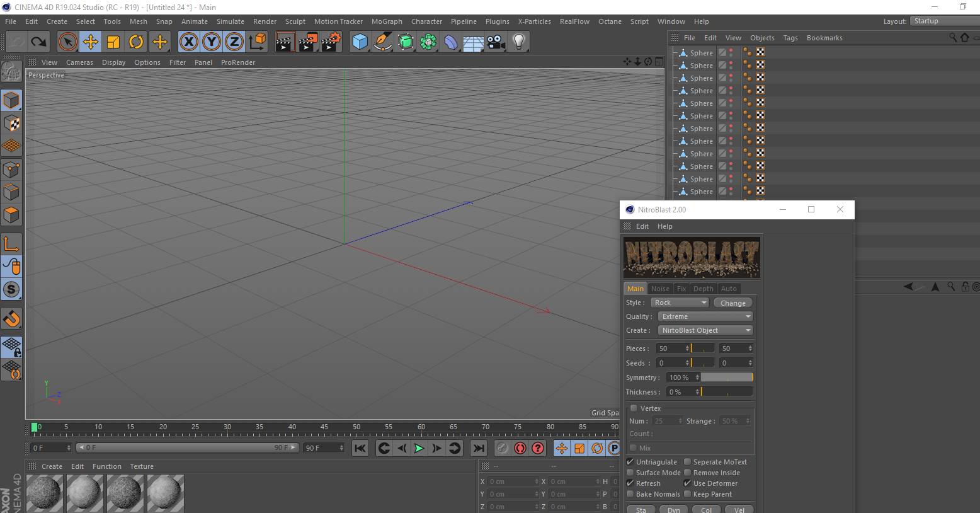Toggle Y axis lock
The image size is (980, 513).
point(211,42)
